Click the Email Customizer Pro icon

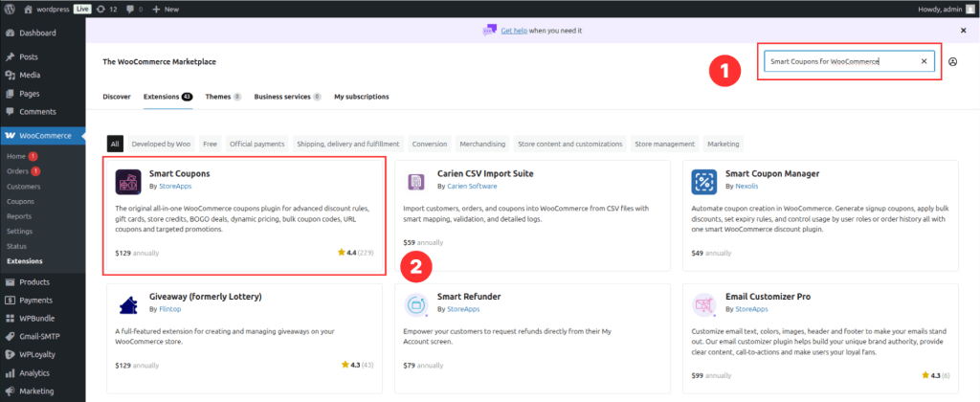pos(704,303)
